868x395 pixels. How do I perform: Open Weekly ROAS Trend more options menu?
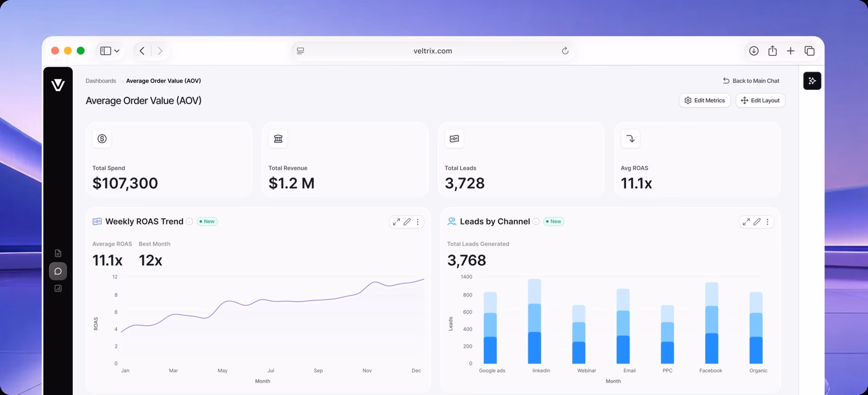click(x=418, y=222)
